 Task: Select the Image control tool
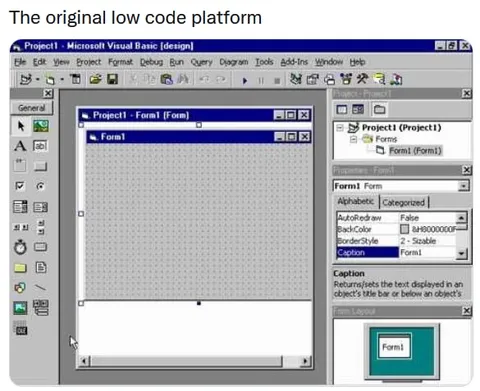tap(20, 308)
